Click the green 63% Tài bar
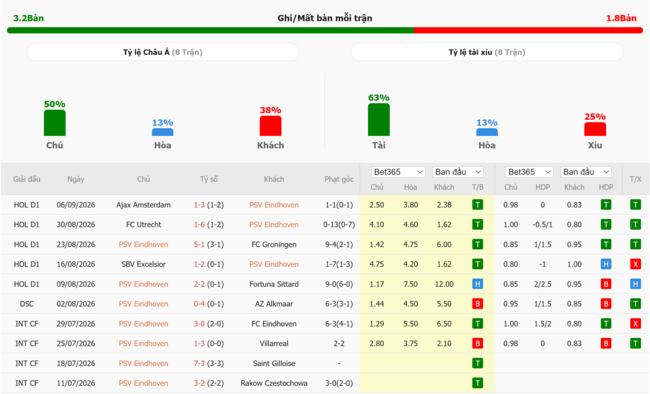This screenshot has width=650, height=394. 378,119
